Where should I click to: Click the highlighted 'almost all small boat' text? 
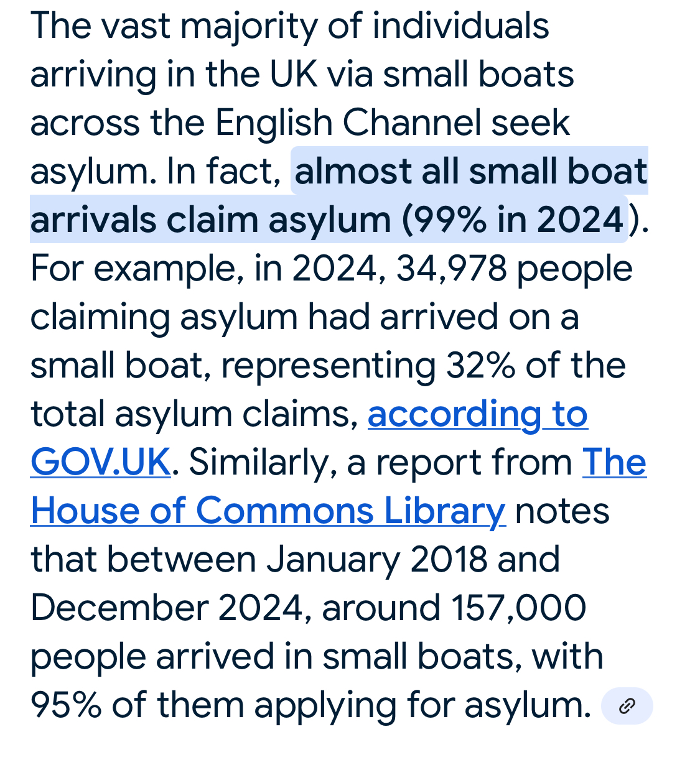coord(471,171)
